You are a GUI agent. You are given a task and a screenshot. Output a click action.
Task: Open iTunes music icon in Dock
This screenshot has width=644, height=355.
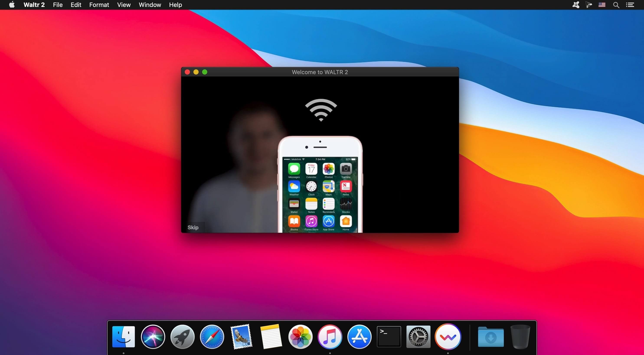(330, 337)
